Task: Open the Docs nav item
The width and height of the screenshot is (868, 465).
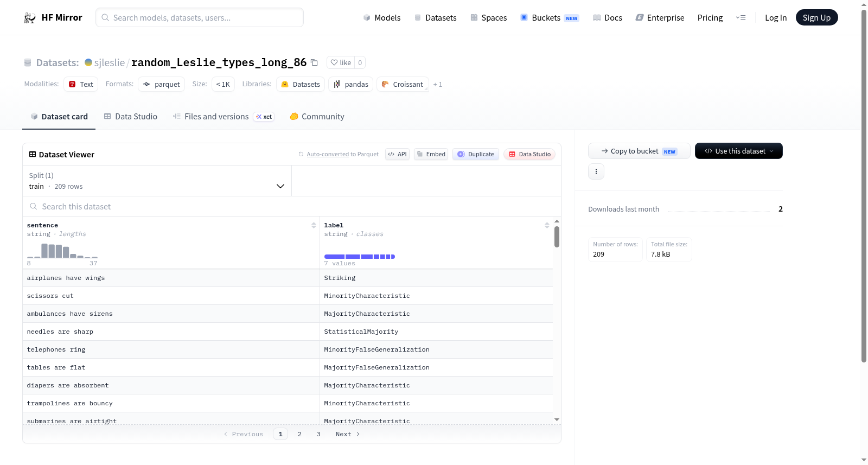Action: (608, 18)
